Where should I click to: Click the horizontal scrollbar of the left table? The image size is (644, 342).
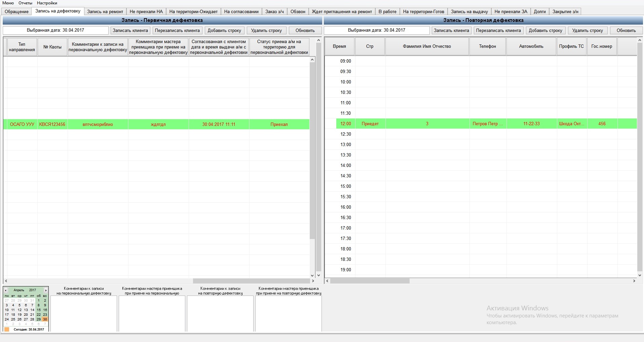(x=251, y=281)
